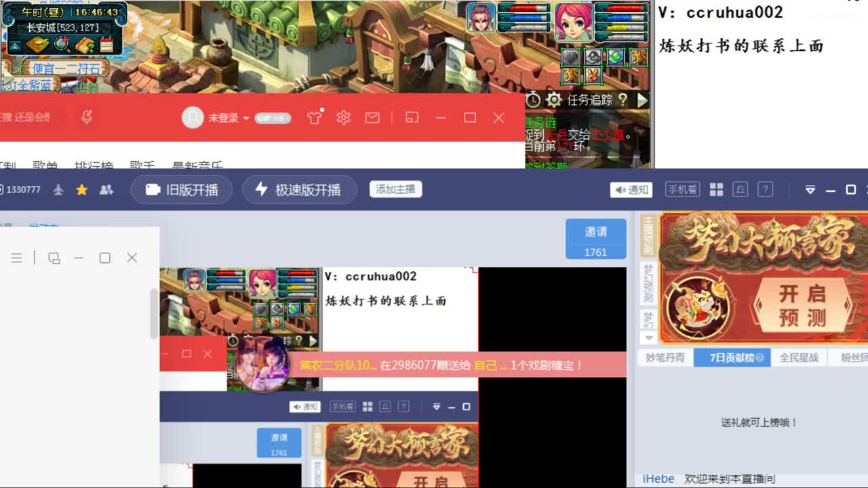Click the airplane icon in streaming toolbar
This screenshot has height=488, width=868.
click(58, 190)
